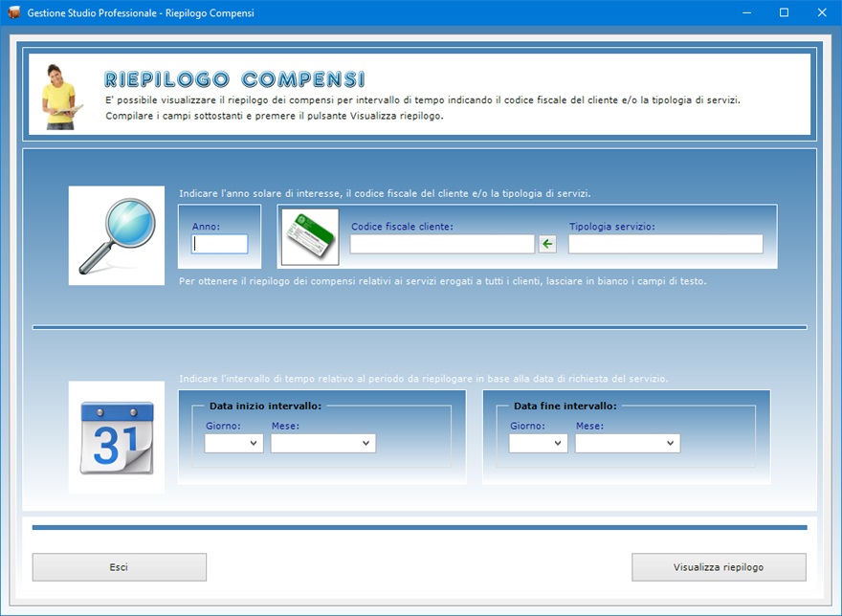Minimize the Gestione Studio Professionale window

[x=746, y=12]
